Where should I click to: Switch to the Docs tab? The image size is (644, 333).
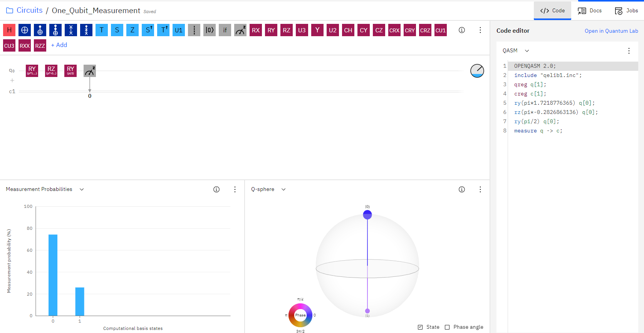(590, 11)
